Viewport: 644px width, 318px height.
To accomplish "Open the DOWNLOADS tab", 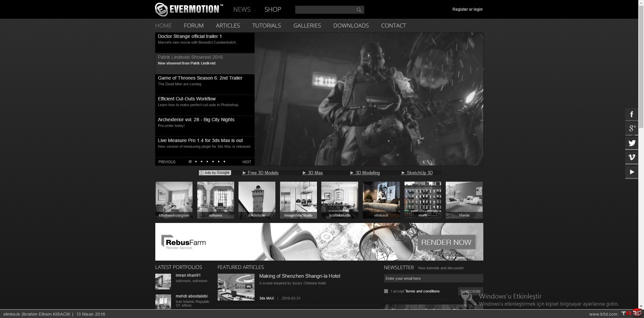I will pos(351,26).
